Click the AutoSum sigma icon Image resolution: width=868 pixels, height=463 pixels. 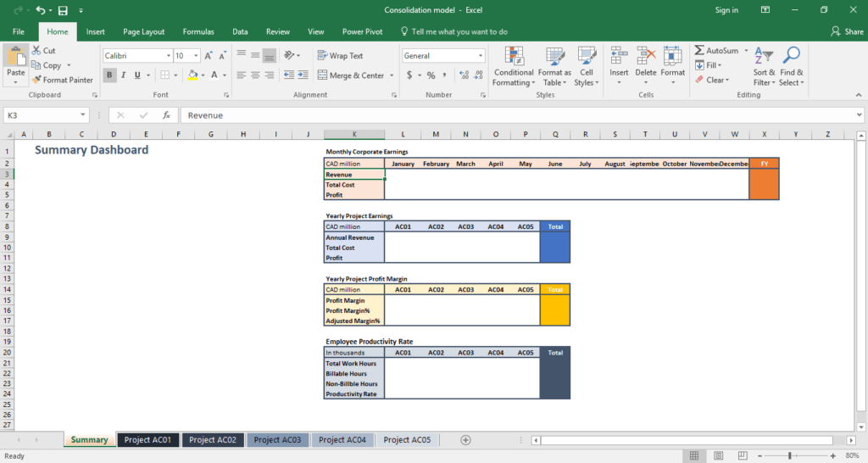[699, 51]
